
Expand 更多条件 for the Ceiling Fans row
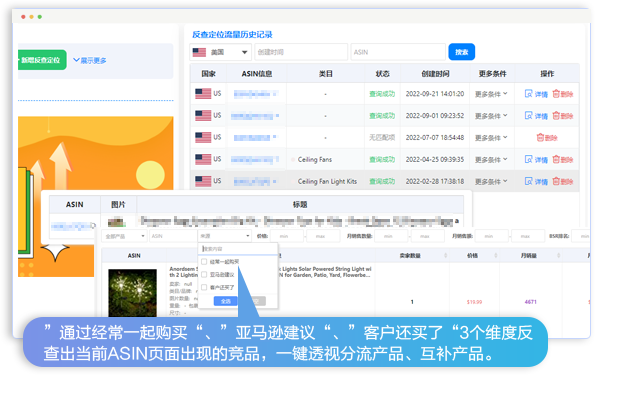(493, 159)
